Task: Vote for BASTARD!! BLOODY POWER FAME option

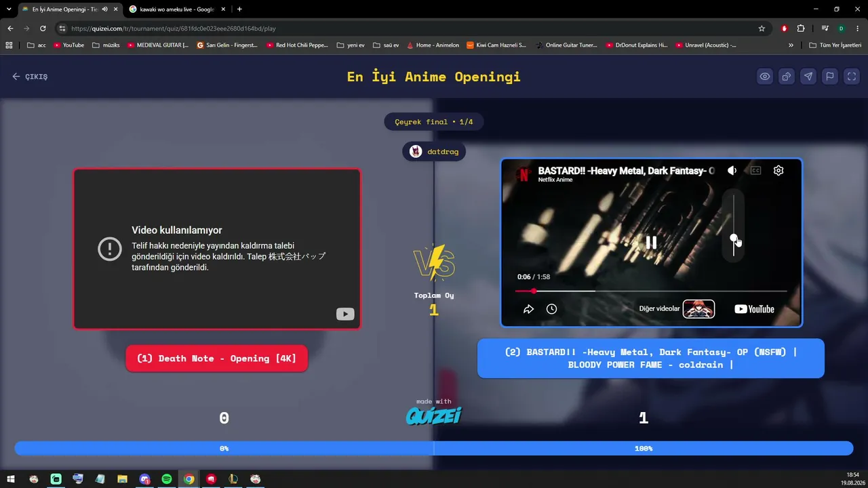Action: point(651,359)
